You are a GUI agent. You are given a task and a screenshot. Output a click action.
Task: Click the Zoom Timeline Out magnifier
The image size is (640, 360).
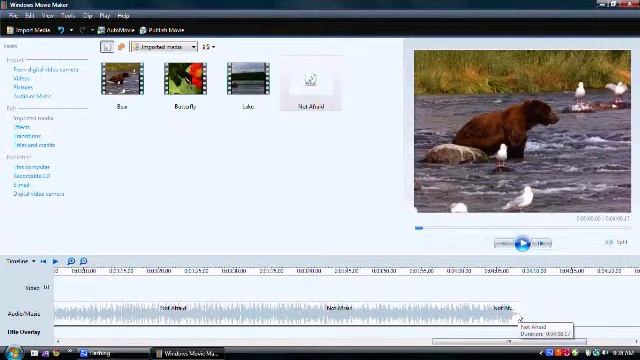coord(83,261)
